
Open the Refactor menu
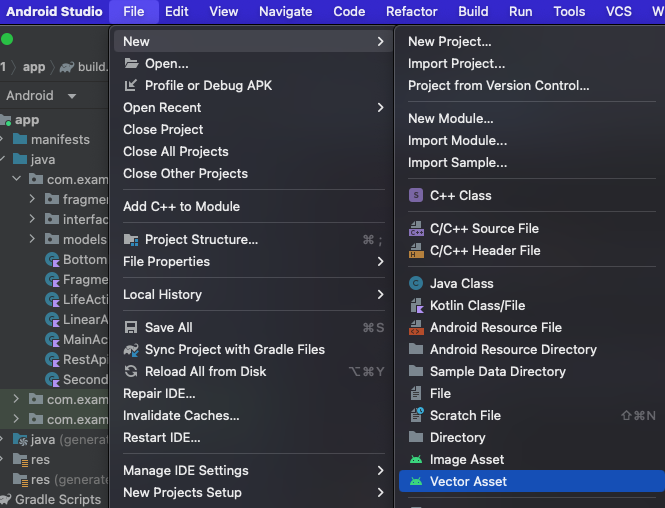click(x=411, y=11)
